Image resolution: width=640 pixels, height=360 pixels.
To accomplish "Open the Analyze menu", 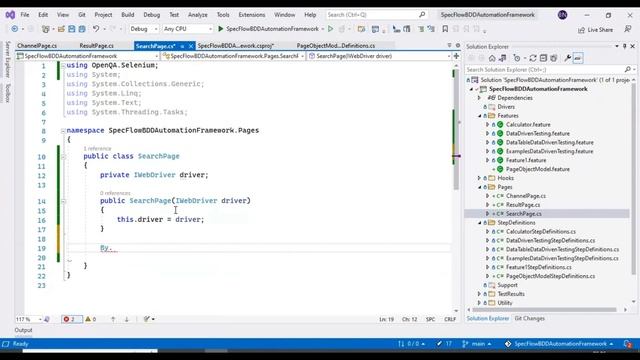I will [x=198, y=15].
